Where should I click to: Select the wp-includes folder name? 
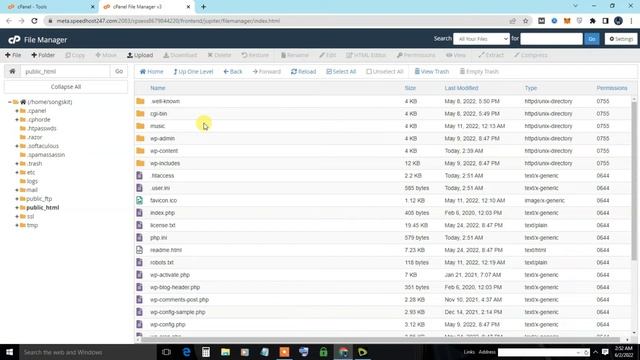(165, 163)
